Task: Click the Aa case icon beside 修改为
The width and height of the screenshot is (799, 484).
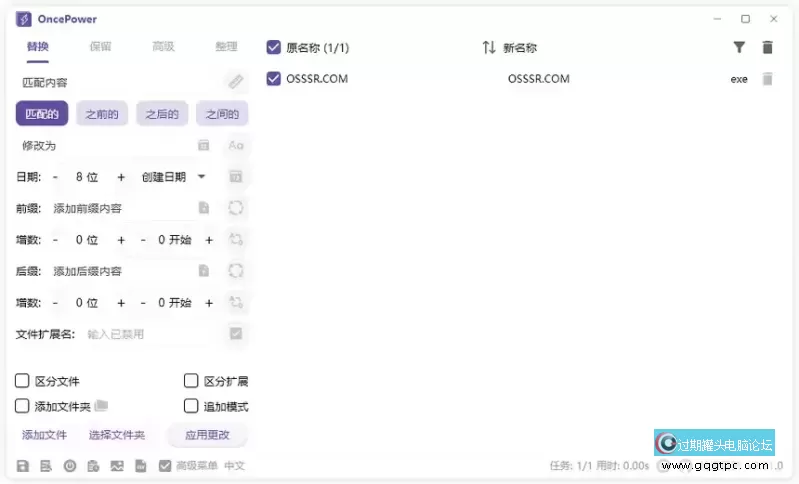Action: click(236, 145)
